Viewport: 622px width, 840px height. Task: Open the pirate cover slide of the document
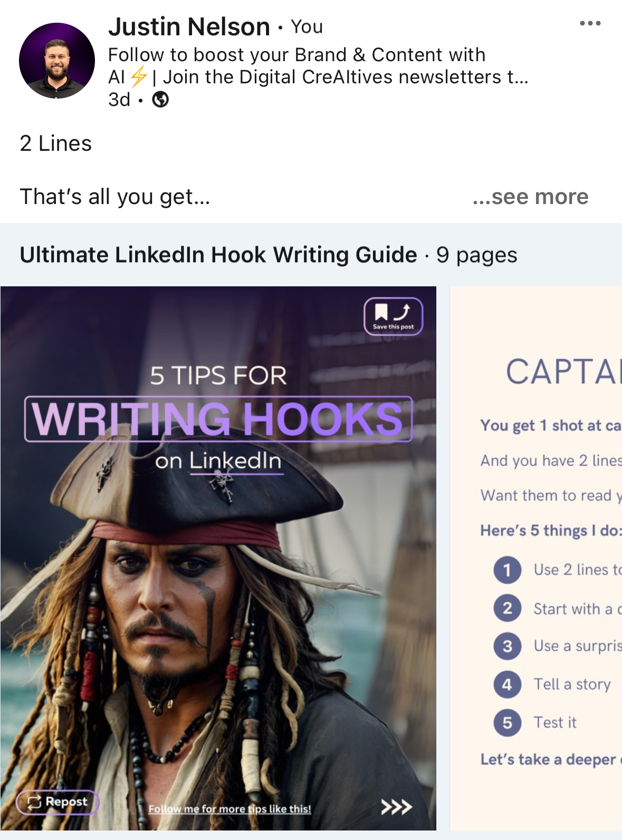pyautogui.click(x=218, y=558)
